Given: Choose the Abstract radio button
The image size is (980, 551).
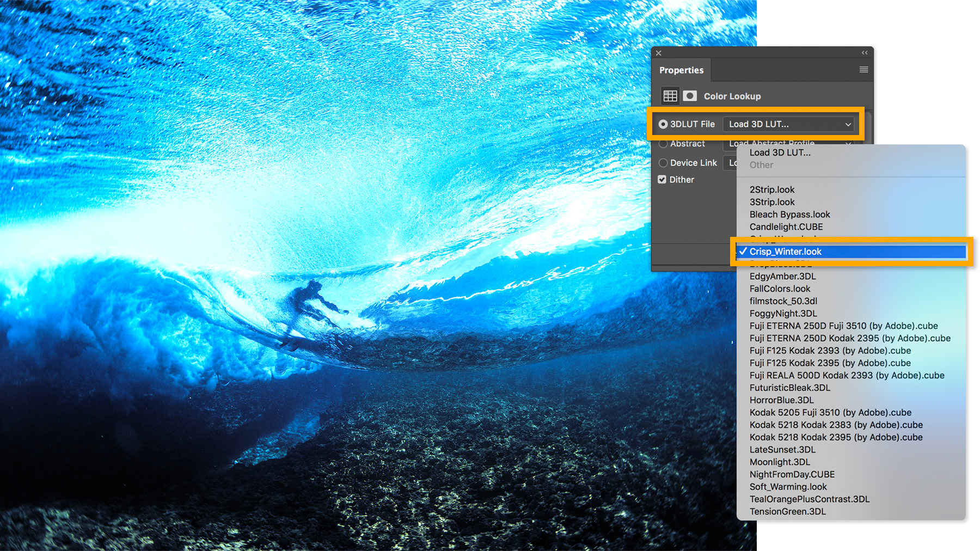Looking at the screenshot, I should [x=663, y=144].
